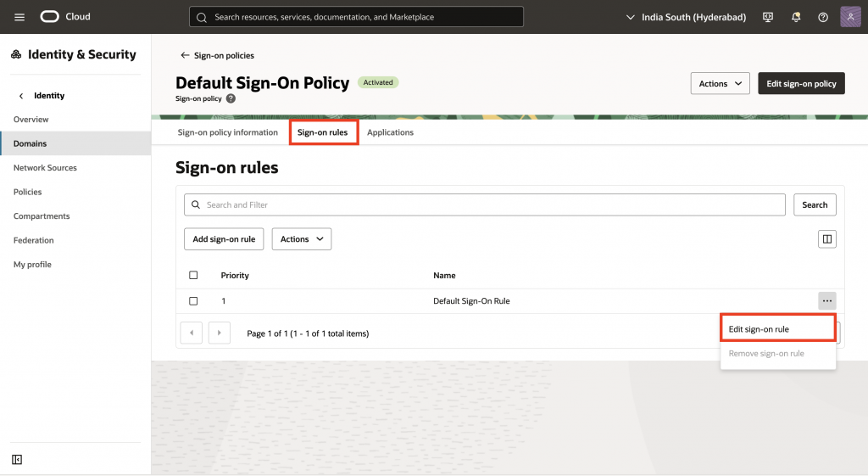This screenshot has width=868, height=476.
Task: Open the user profile avatar
Action: click(850, 17)
